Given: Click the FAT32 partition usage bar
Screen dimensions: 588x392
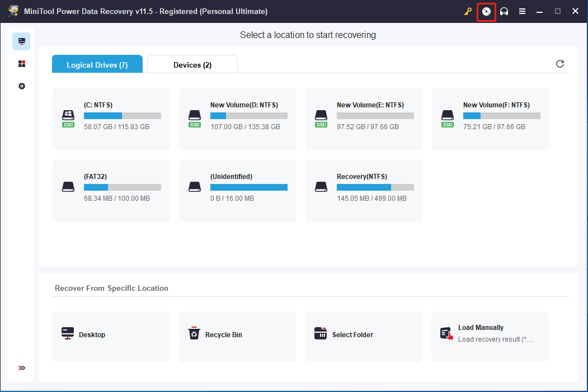Looking at the screenshot, I should click(123, 187).
